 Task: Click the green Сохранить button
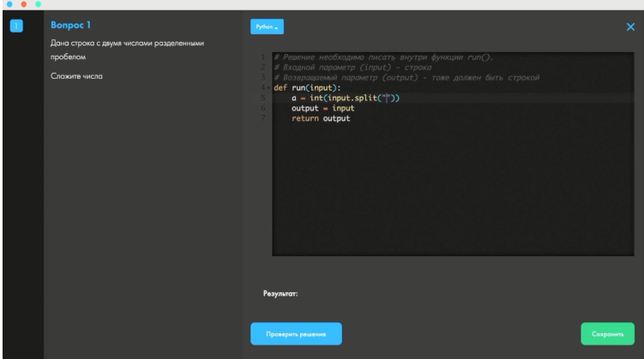pyautogui.click(x=607, y=334)
